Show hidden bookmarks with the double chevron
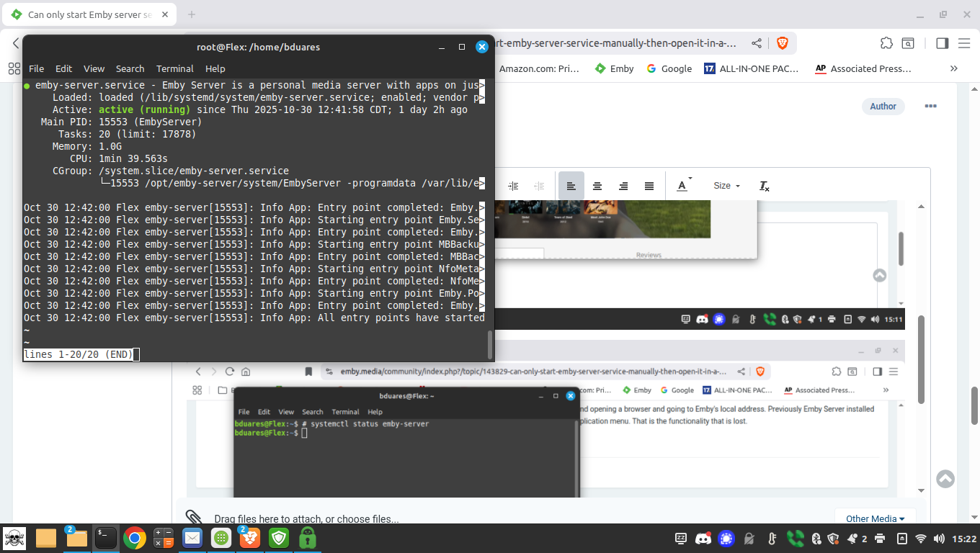The image size is (980, 553). [954, 68]
